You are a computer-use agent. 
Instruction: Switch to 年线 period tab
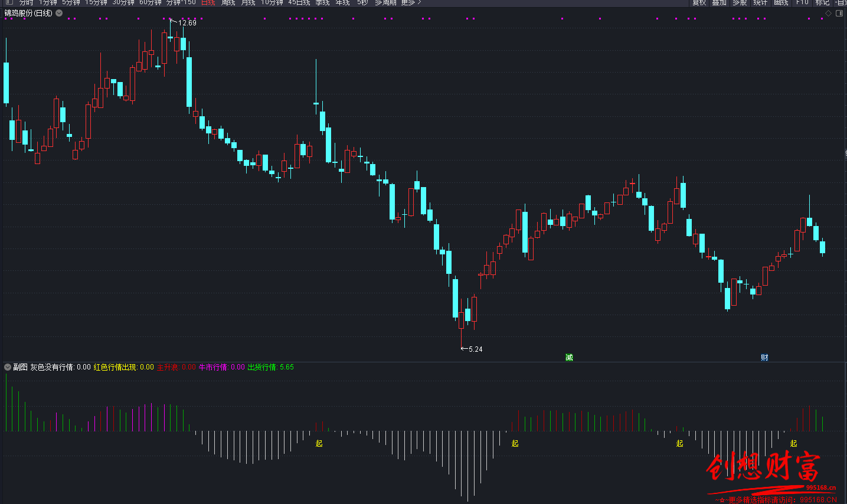pos(343,2)
